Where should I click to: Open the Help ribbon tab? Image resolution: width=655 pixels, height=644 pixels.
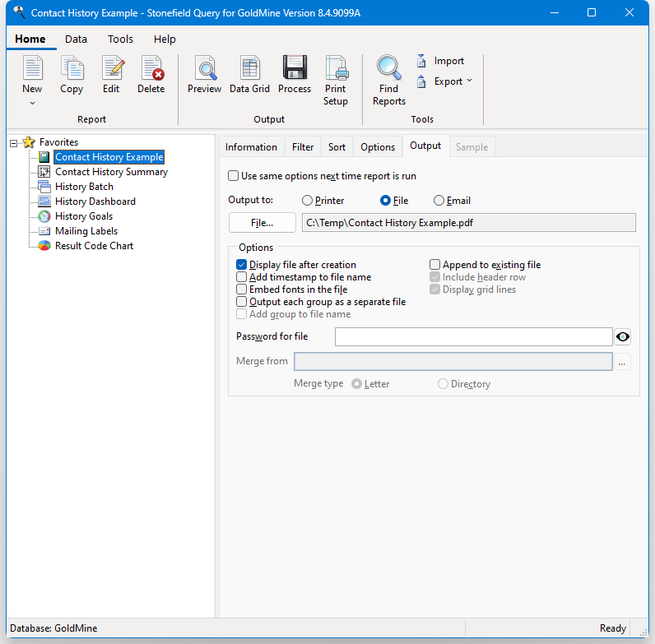click(165, 39)
